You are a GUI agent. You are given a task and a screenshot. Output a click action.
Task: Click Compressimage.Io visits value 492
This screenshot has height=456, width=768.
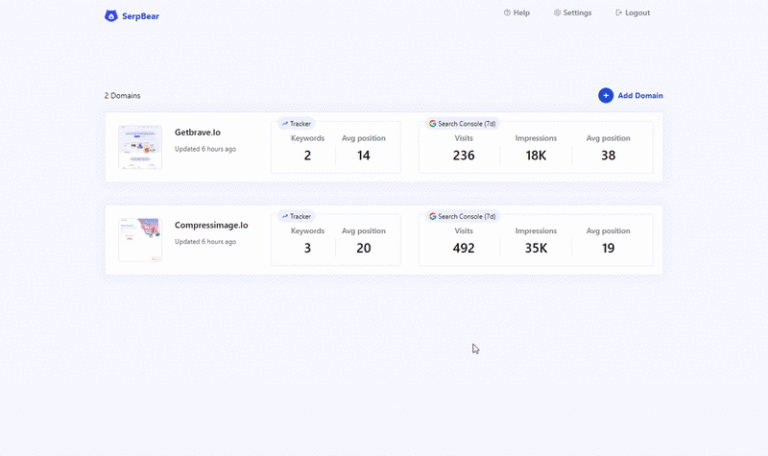click(x=463, y=248)
